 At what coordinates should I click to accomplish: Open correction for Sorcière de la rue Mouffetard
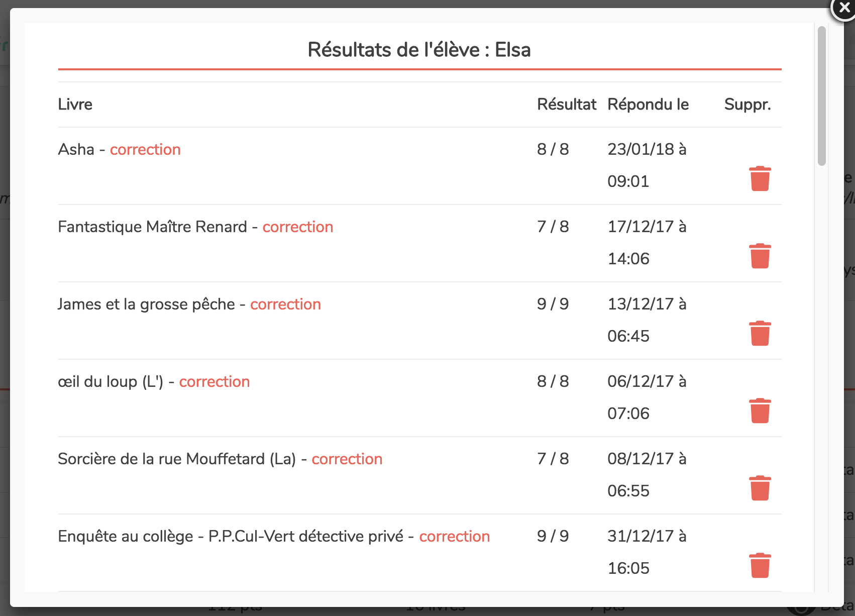(347, 459)
